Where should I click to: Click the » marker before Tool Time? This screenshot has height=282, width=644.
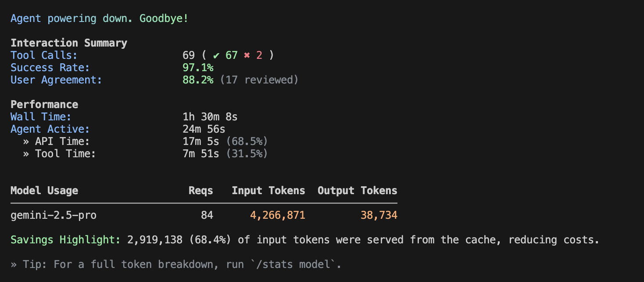pos(26,154)
